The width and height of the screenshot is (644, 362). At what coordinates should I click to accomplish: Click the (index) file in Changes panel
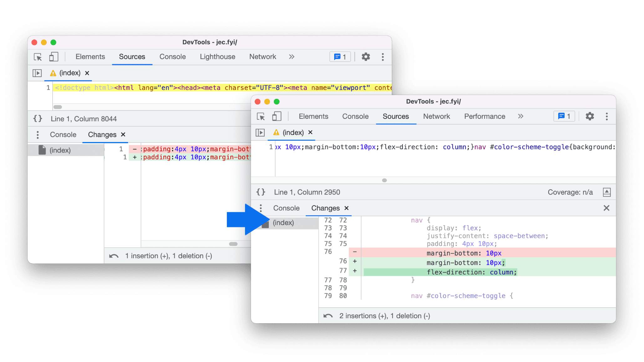coord(284,222)
